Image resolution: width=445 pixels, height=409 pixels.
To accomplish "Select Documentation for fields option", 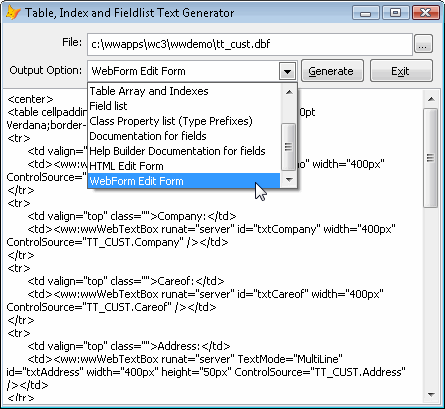I will click(x=148, y=136).
